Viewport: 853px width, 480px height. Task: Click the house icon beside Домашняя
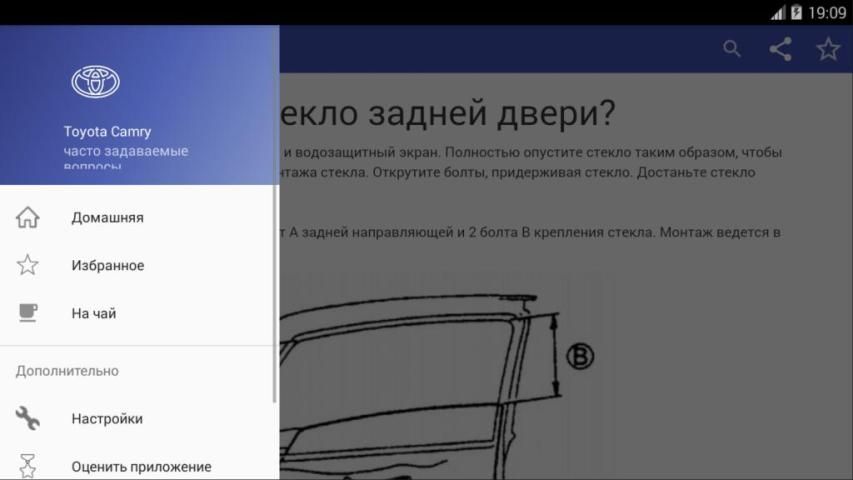pyautogui.click(x=28, y=217)
